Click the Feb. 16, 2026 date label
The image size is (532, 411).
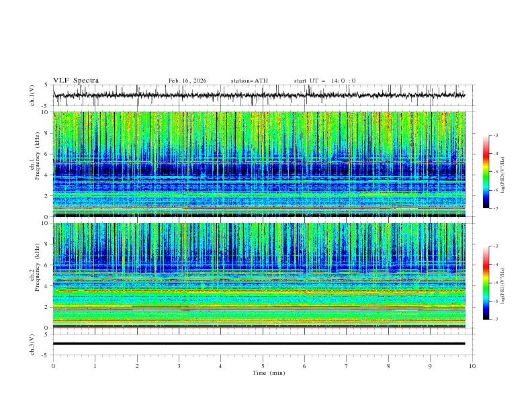coord(187,81)
